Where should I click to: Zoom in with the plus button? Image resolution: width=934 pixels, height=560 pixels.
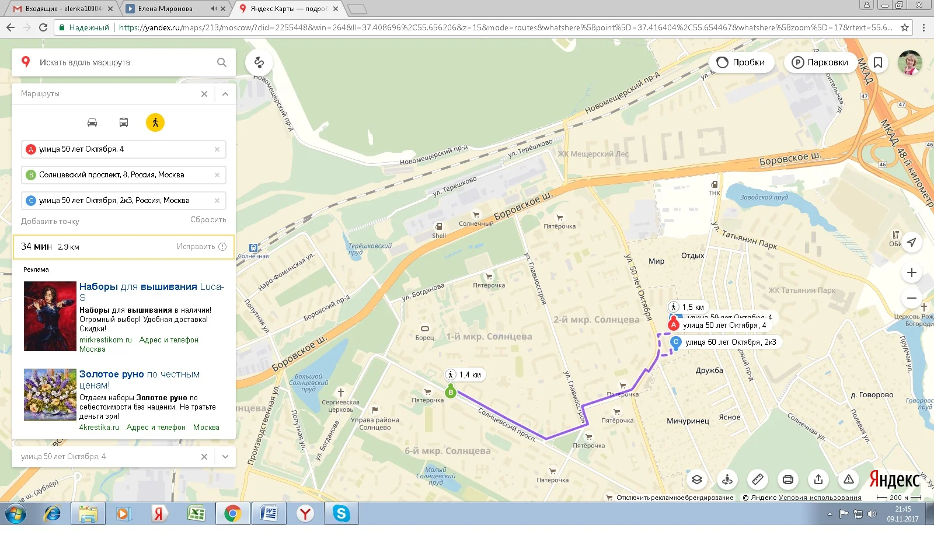[x=911, y=272]
